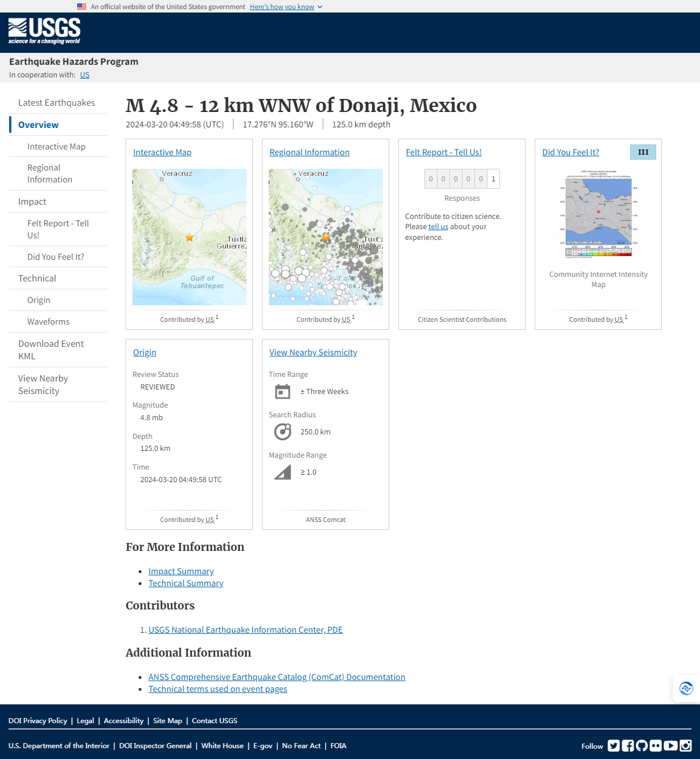The height and width of the screenshot is (759, 700).
Task: Click White House footer link
Action: [222, 746]
